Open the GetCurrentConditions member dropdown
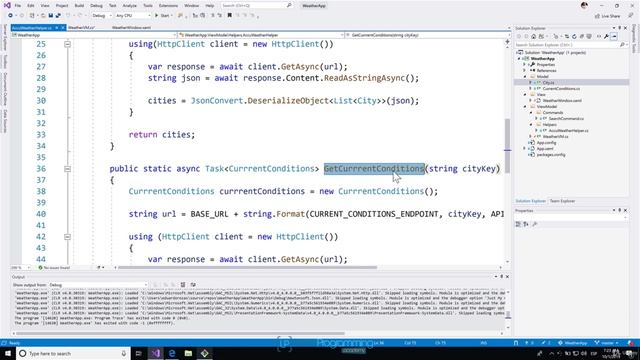The image size is (640, 360). [x=427, y=35]
